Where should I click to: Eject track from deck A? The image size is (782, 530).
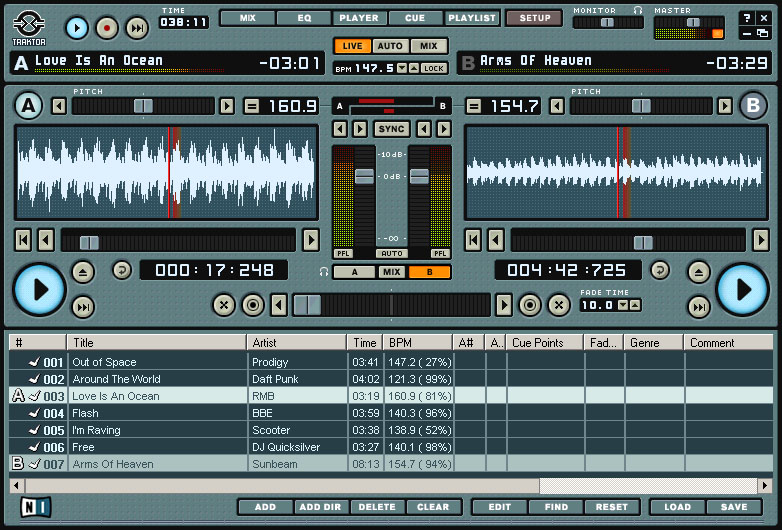83,272
